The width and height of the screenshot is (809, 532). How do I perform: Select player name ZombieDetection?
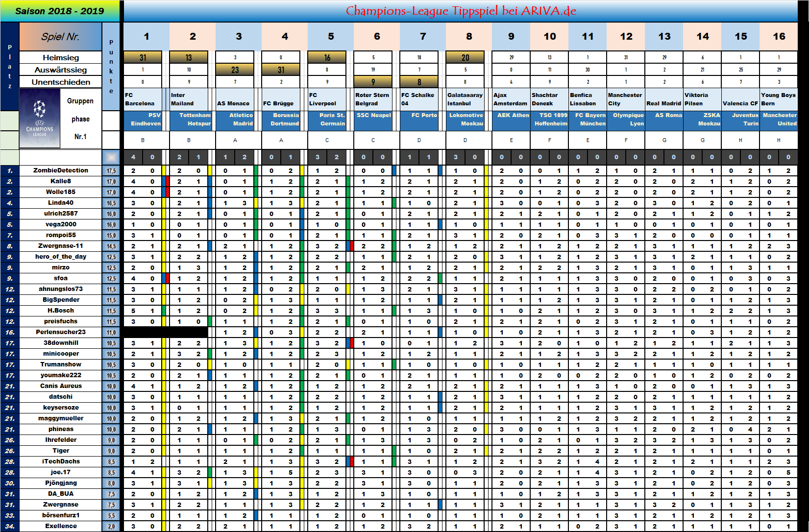point(60,170)
